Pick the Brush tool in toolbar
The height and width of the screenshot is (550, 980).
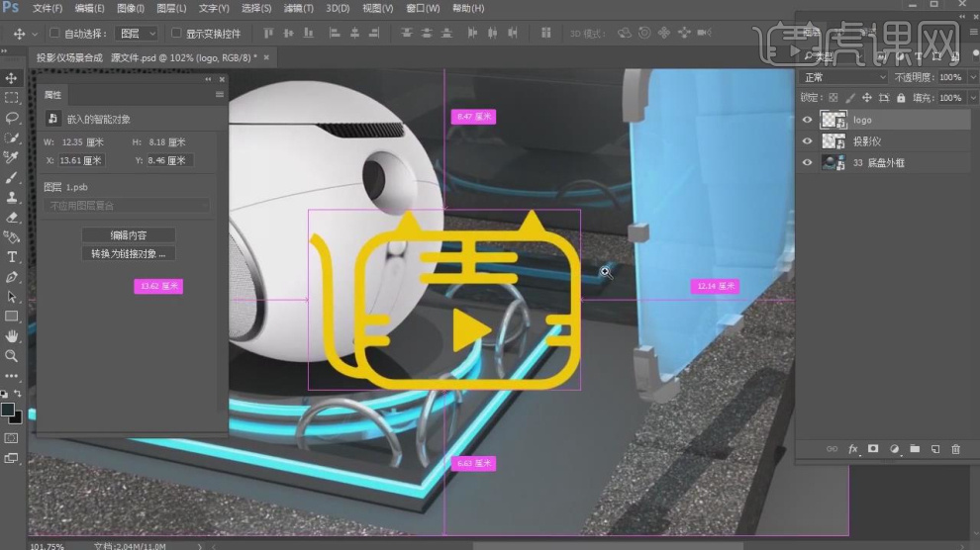tap(12, 177)
